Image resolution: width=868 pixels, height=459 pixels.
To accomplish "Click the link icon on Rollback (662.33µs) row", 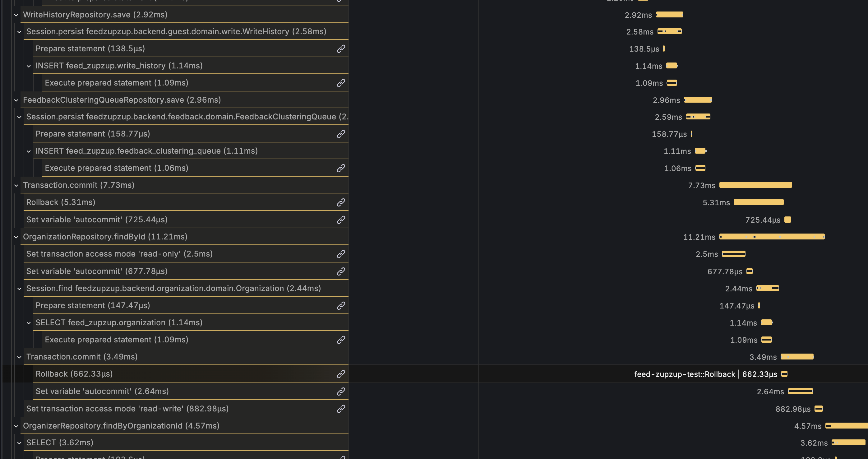I will (x=341, y=374).
